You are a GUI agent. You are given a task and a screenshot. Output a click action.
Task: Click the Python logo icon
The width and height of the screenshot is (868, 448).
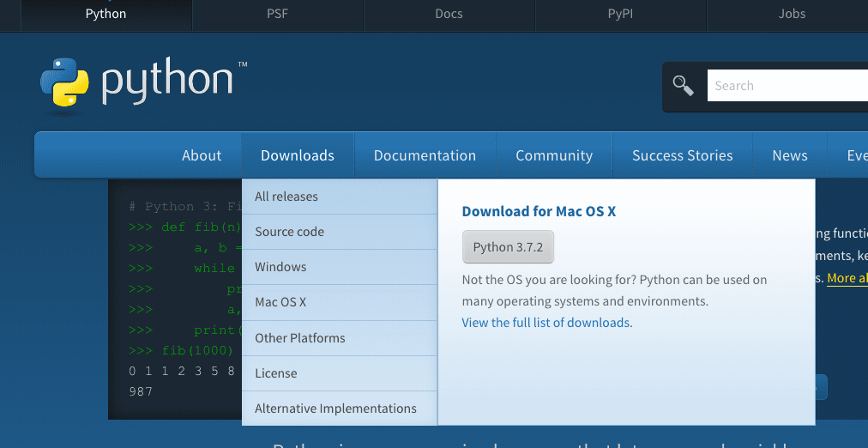pyautogui.click(x=64, y=82)
